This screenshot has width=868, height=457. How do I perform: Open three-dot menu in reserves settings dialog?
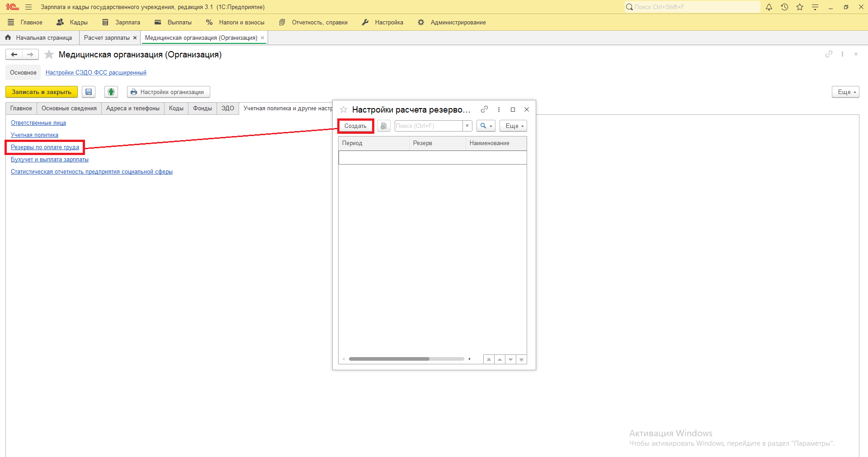click(499, 109)
